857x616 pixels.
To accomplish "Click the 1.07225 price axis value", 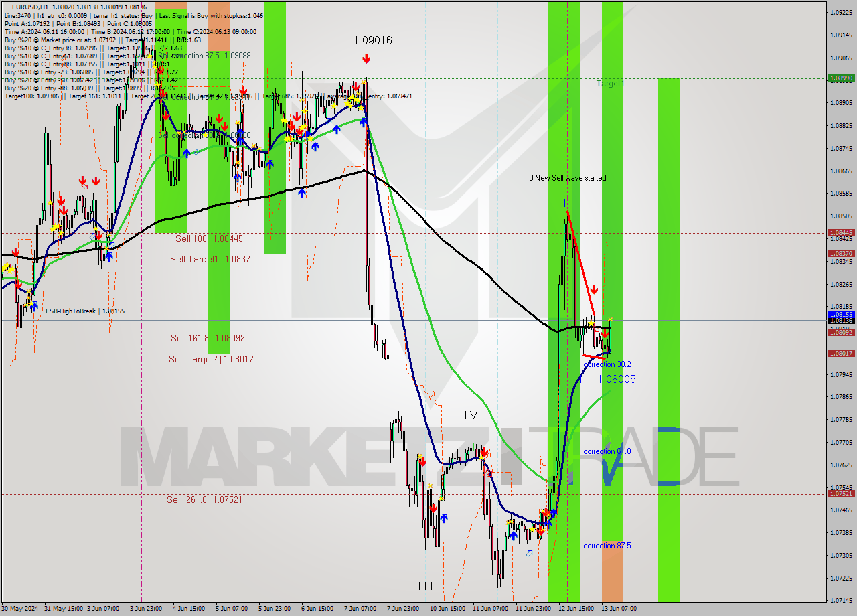I will (x=841, y=578).
